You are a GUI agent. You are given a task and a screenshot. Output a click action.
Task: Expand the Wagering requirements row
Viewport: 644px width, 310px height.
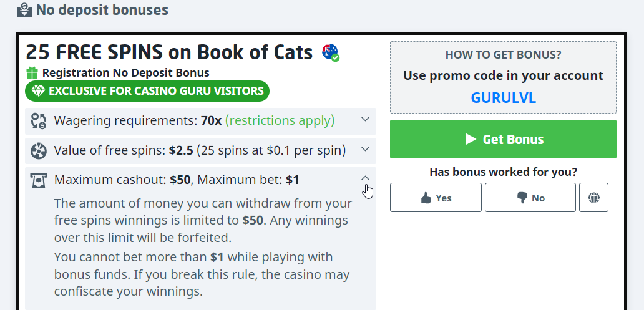tap(366, 119)
